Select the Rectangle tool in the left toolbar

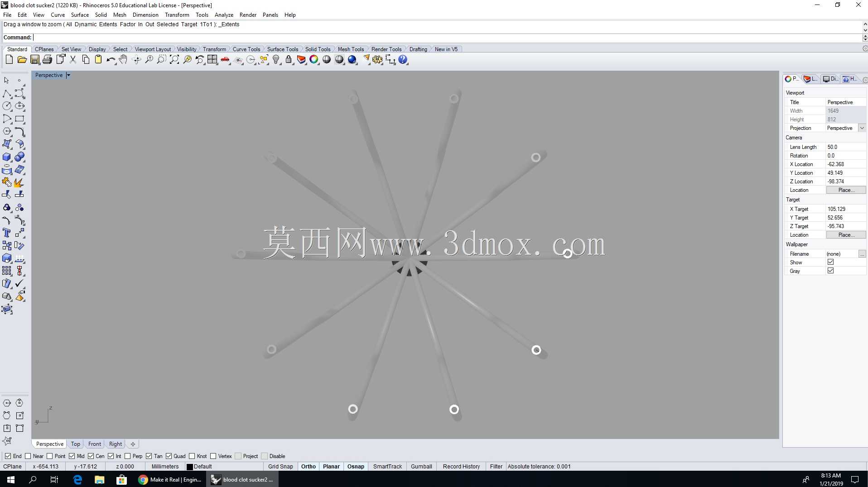click(19, 119)
